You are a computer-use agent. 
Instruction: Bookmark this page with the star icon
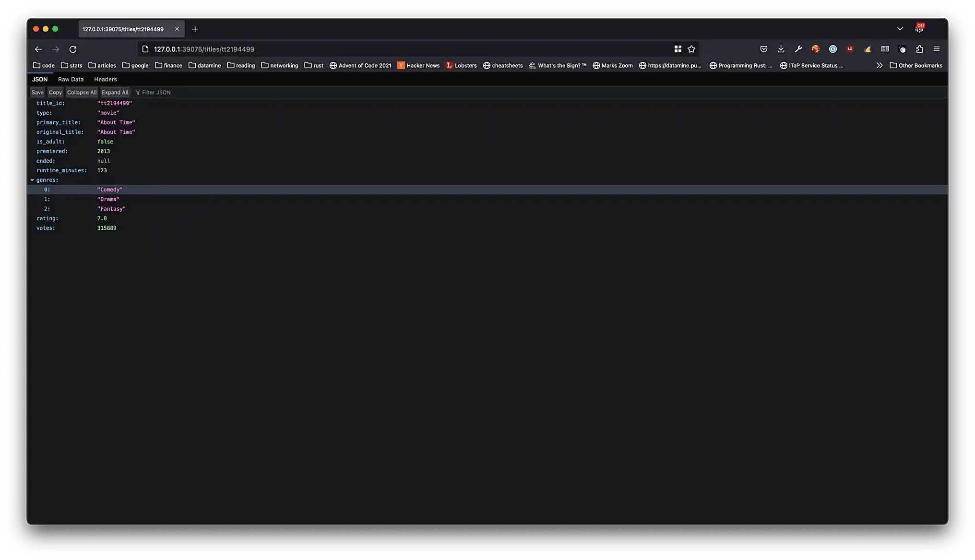pyautogui.click(x=691, y=49)
